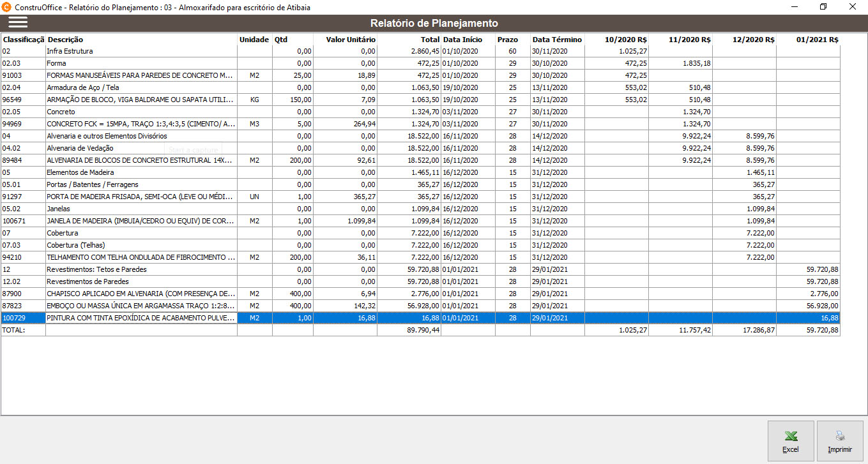Screen dimensions: 868x464
Task: Click the Prazo value 60 cell
Action: tap(512, 51)
